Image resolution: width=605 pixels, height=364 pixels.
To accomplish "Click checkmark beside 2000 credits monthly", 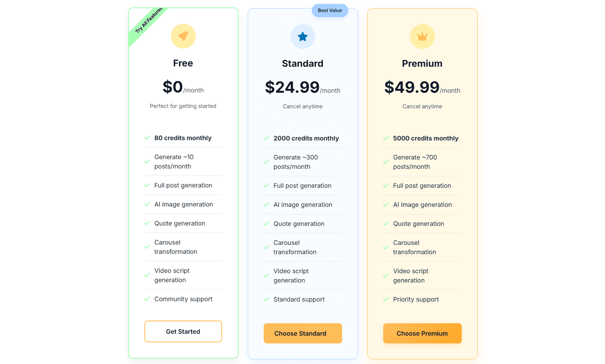I will 266,138.
